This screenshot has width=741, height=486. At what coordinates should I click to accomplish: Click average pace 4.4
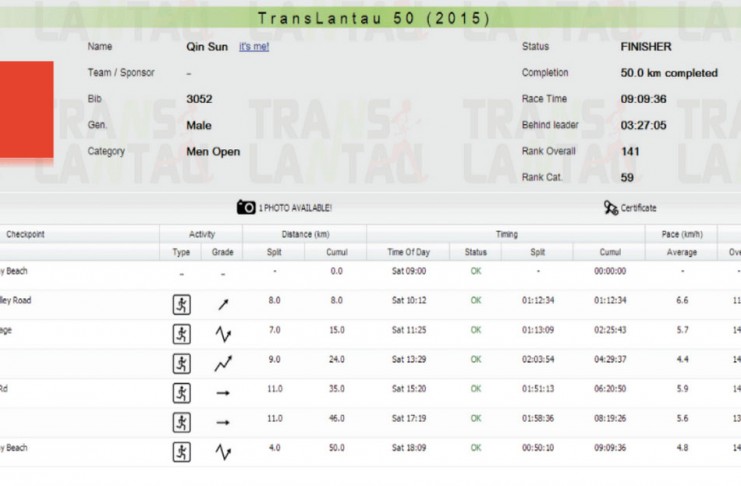pos(682,360)
